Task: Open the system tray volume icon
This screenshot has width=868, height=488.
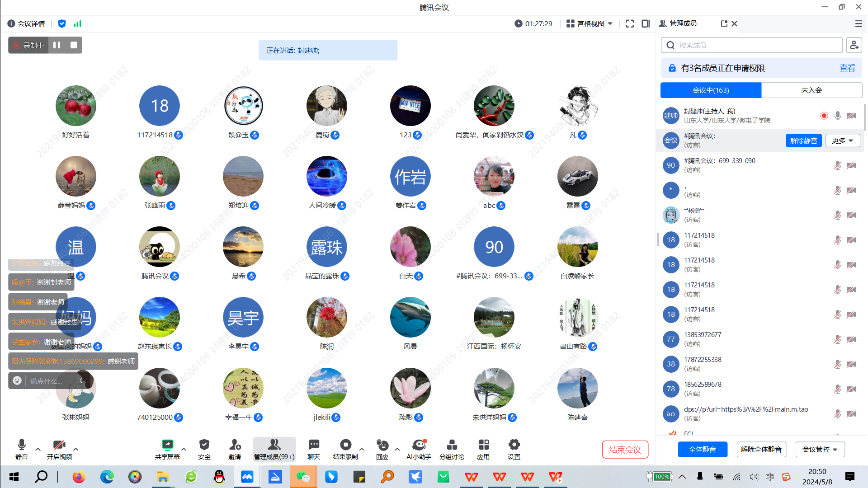Action: click(753, 477)
